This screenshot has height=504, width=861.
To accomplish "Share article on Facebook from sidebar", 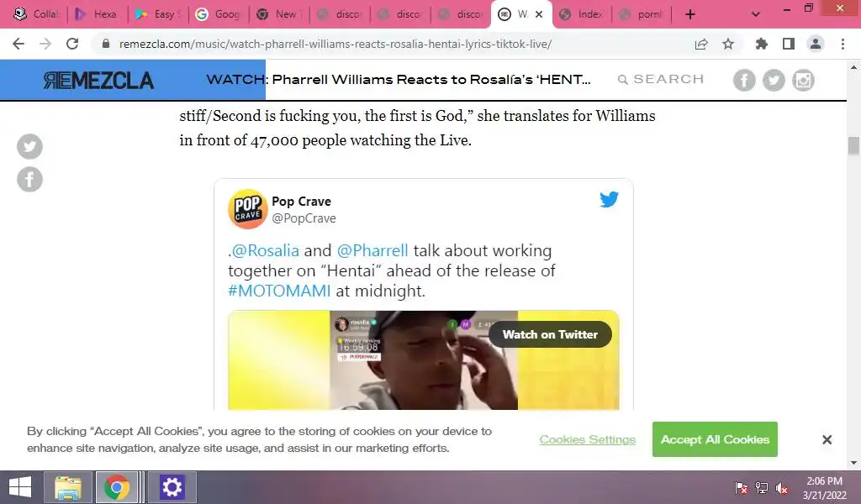I will (x=29, y=179).
